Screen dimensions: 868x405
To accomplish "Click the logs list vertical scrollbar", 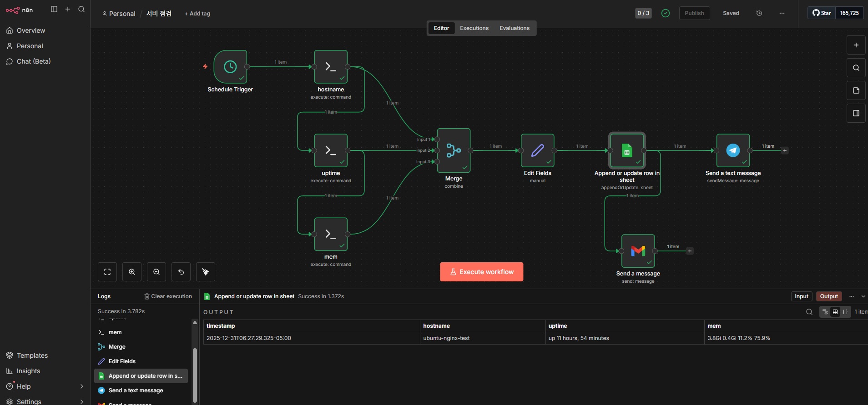I will (195, 373).
